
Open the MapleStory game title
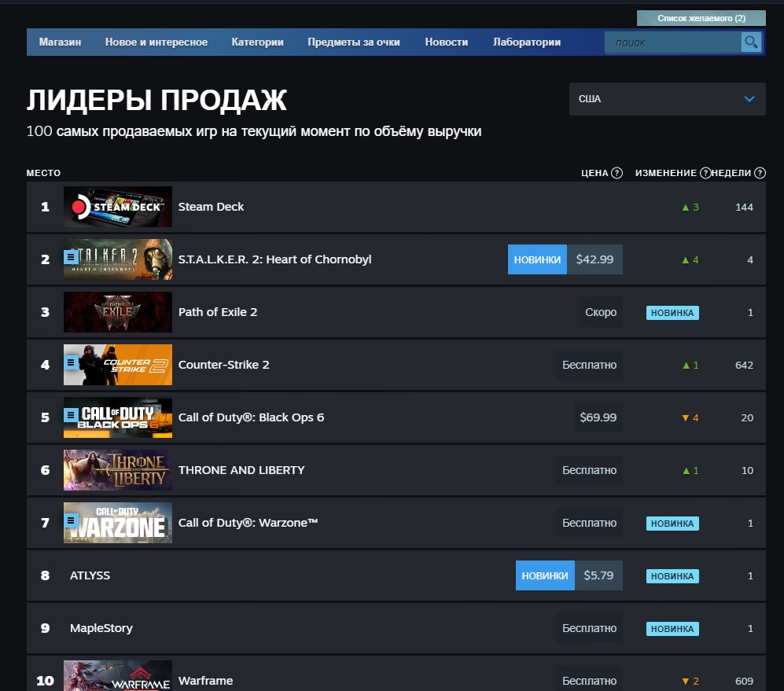101,628
